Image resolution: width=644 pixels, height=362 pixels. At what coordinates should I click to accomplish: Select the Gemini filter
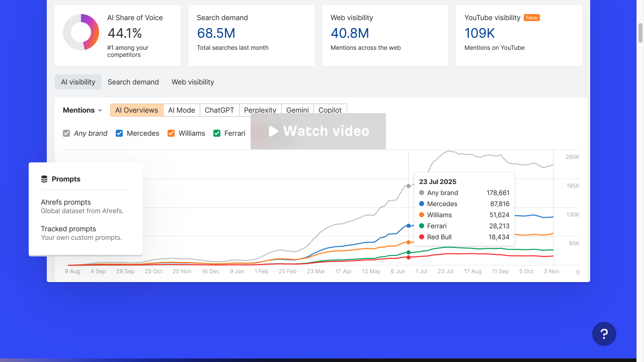297,110
